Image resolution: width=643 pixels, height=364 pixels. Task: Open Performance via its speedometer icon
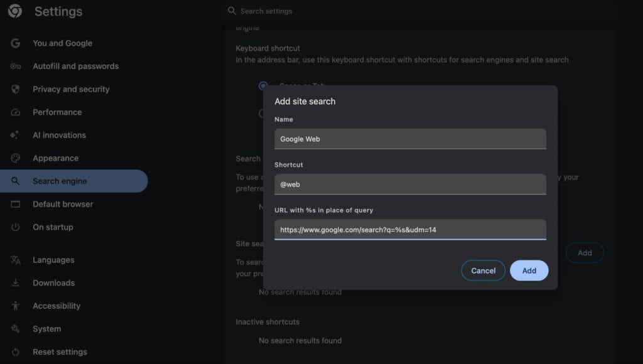15,112
